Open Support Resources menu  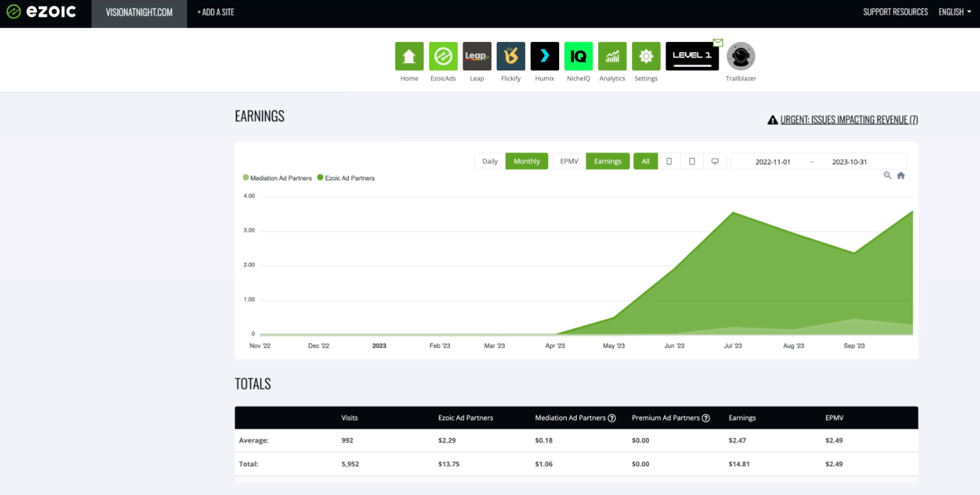pyautogui.click(x=896, y=12)
